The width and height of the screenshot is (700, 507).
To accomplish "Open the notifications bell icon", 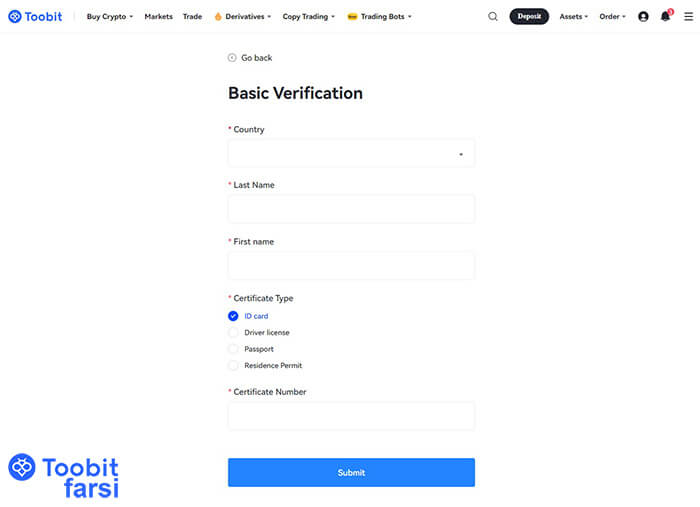I will [x=665, y=17].
